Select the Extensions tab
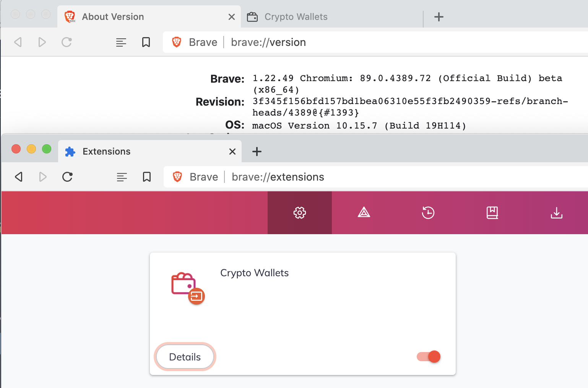Image resolution: width=588 pixels, height=388 pixels. (106, 152)
